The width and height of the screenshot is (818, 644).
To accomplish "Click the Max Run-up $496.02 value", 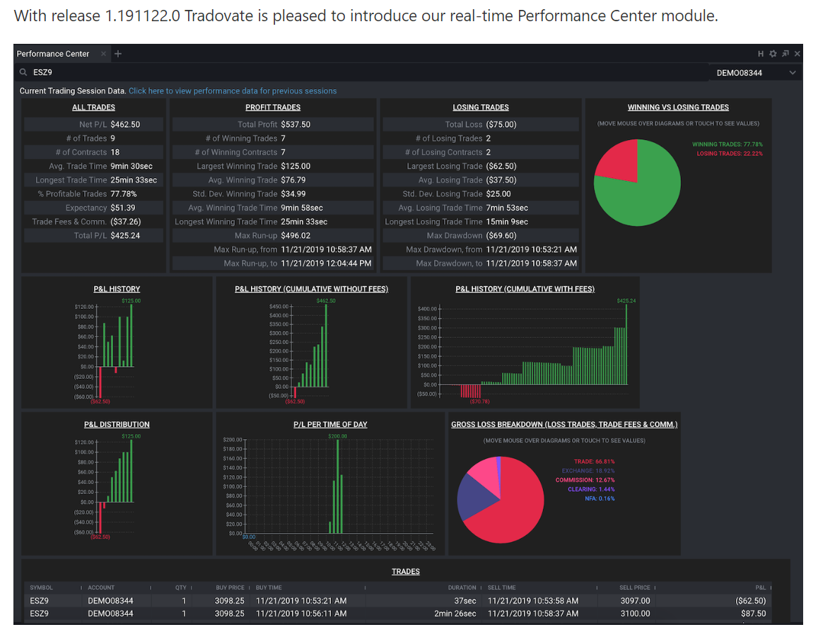I will click(296, 235).
